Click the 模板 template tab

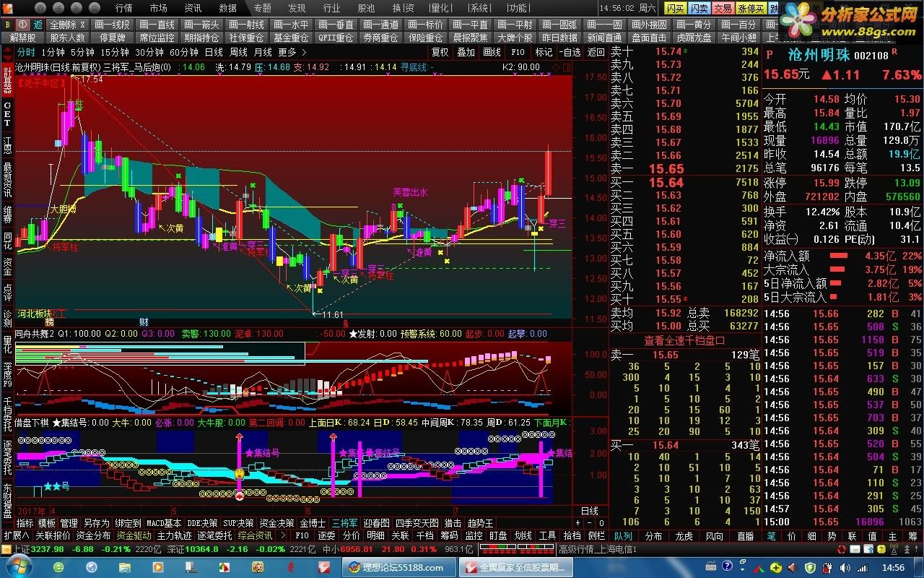(47, 523)
